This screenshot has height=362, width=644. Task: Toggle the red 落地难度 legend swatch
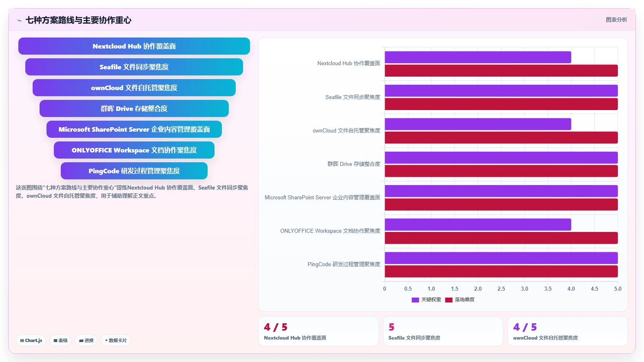(449, 300)
